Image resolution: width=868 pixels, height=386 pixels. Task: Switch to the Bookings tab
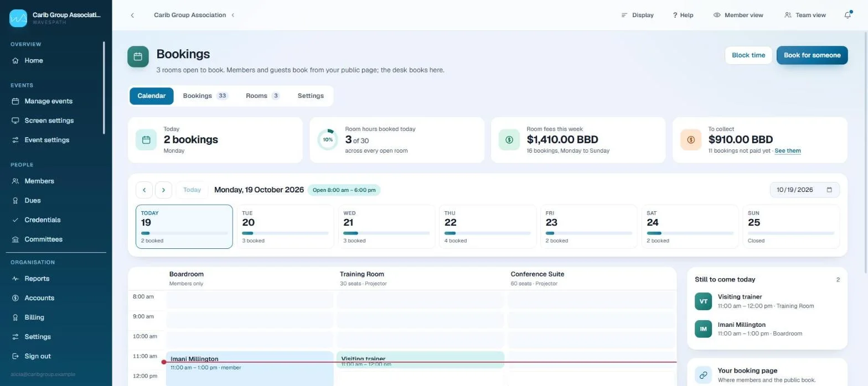coord(205,96)
